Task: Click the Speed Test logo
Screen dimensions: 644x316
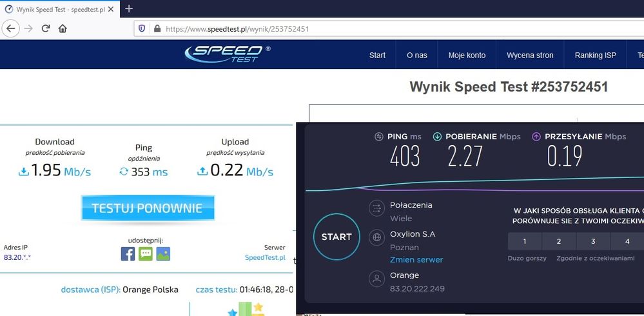Action: coord(227,54)
